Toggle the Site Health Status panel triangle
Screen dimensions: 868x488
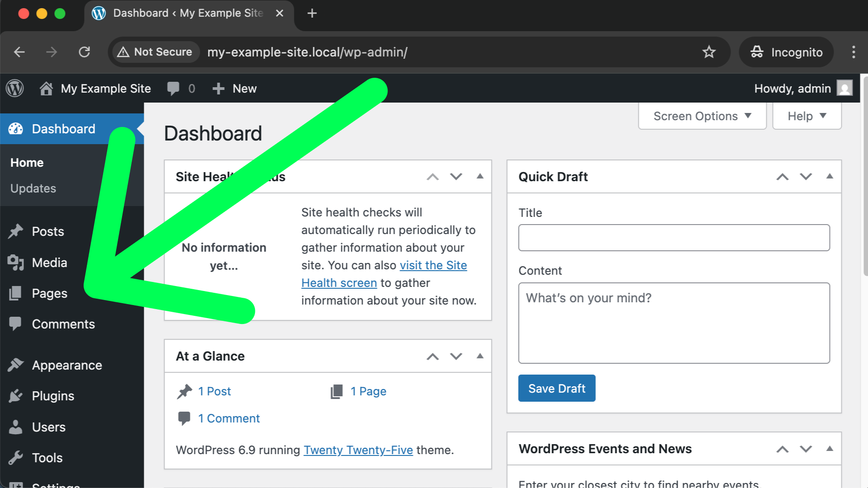coord(480,177)
